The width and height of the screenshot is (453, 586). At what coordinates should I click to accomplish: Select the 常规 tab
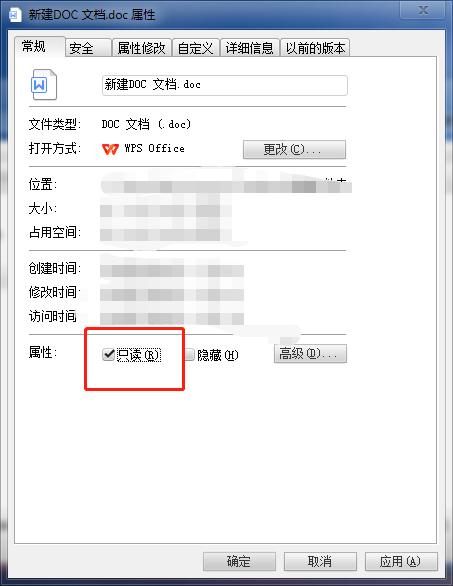tap(40, 46)
